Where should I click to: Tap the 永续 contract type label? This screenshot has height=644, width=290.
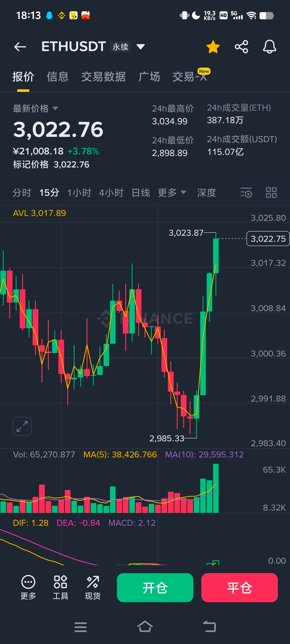click(120, 47)
